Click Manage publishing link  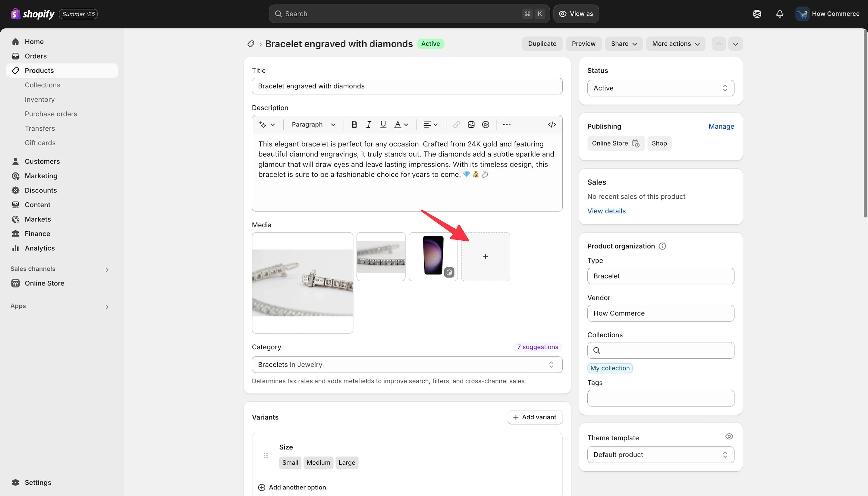[721, 126]
